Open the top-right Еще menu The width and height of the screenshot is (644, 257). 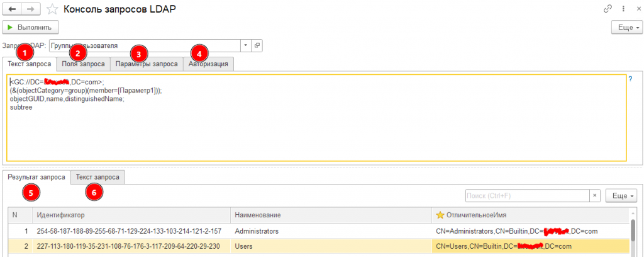626,28
